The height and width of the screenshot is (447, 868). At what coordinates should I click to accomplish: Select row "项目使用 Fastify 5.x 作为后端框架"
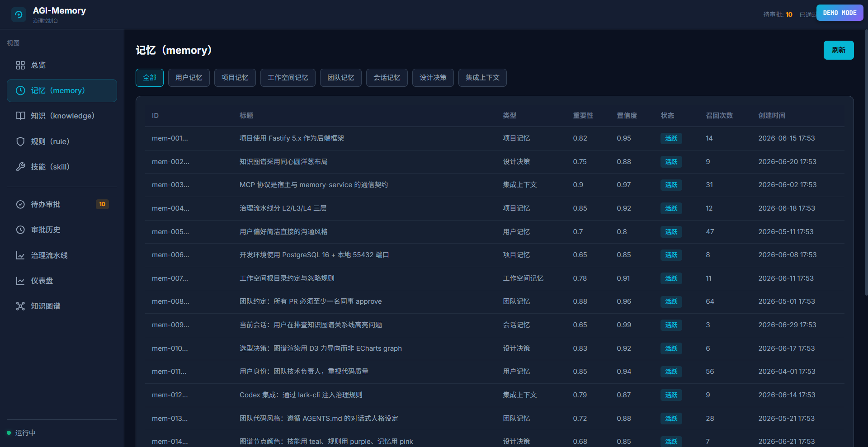point(495,138)
